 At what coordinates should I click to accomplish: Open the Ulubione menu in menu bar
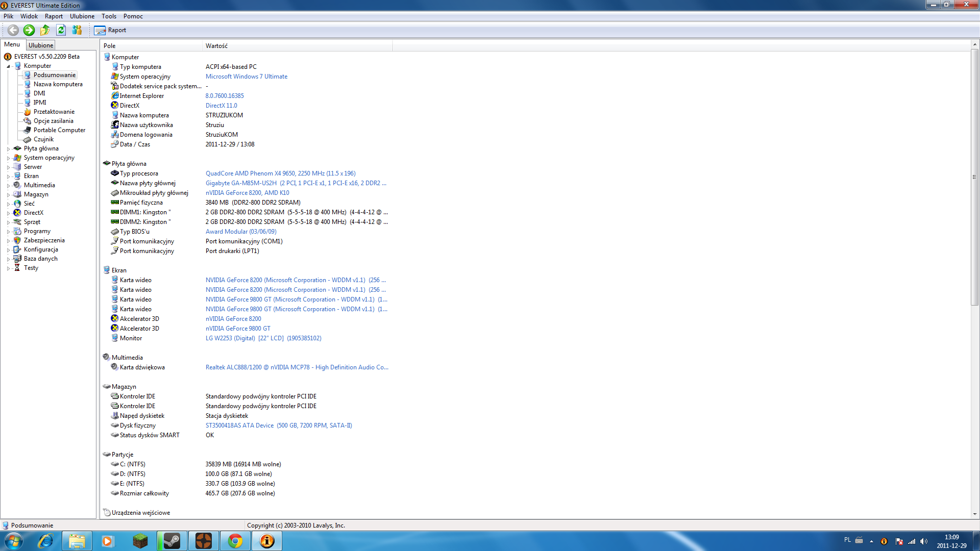click(x=82, y=16)
